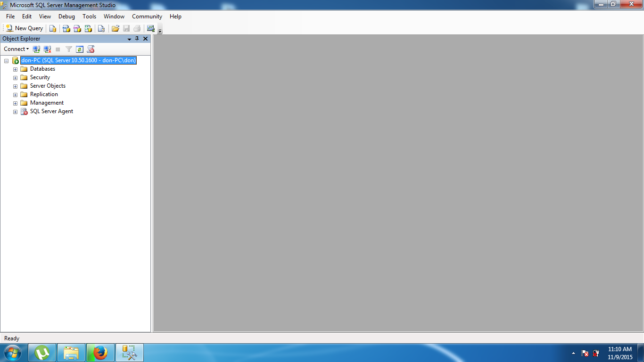
Task: Expand the SQL Server Agent node
Action: (x=15, y=112)
